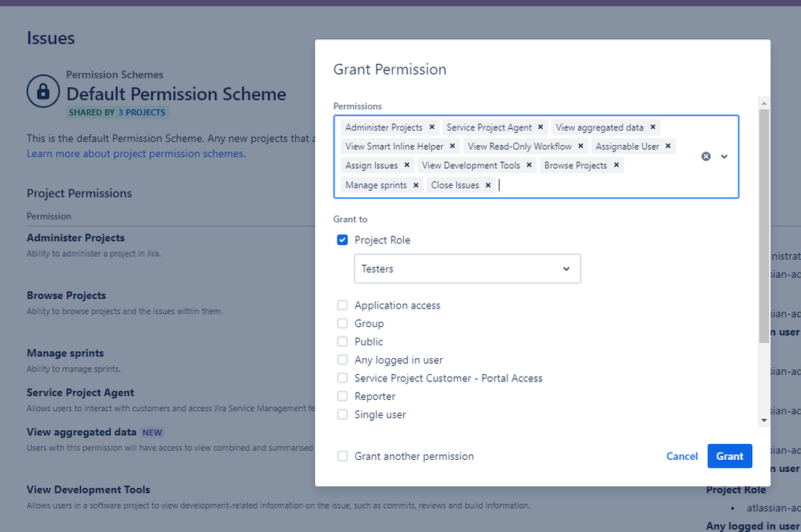Enable the Group grant option
This screenshot has height=532, width=801.
point(342,323)
